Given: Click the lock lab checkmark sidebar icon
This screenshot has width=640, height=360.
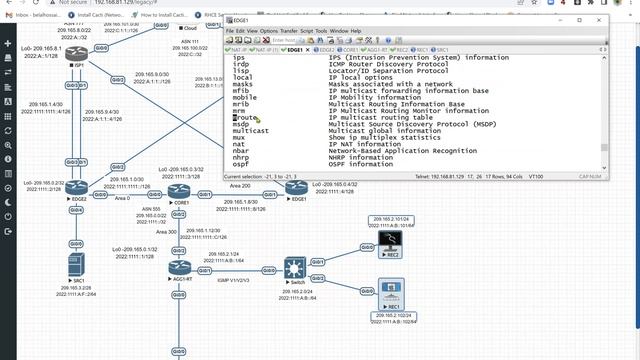Looking at the screenshot, I should tap(8, 188).
